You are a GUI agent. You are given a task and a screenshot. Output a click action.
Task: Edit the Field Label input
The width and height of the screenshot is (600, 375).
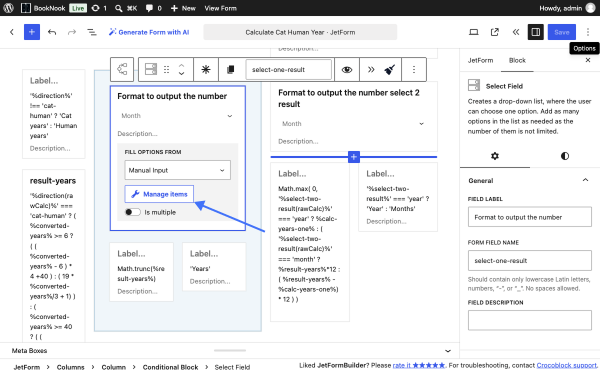530,217
